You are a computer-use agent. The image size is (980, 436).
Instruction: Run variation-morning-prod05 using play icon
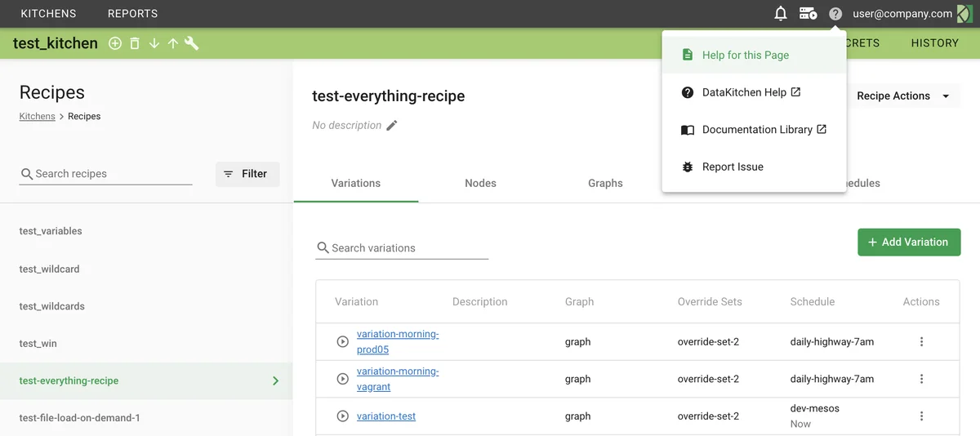(343, 342)
